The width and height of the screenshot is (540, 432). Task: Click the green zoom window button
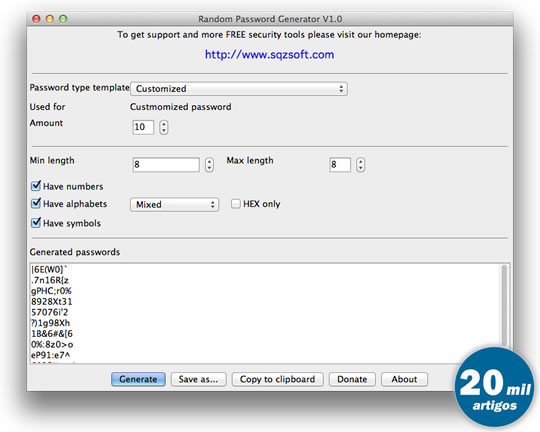click(x=63, y=19)
